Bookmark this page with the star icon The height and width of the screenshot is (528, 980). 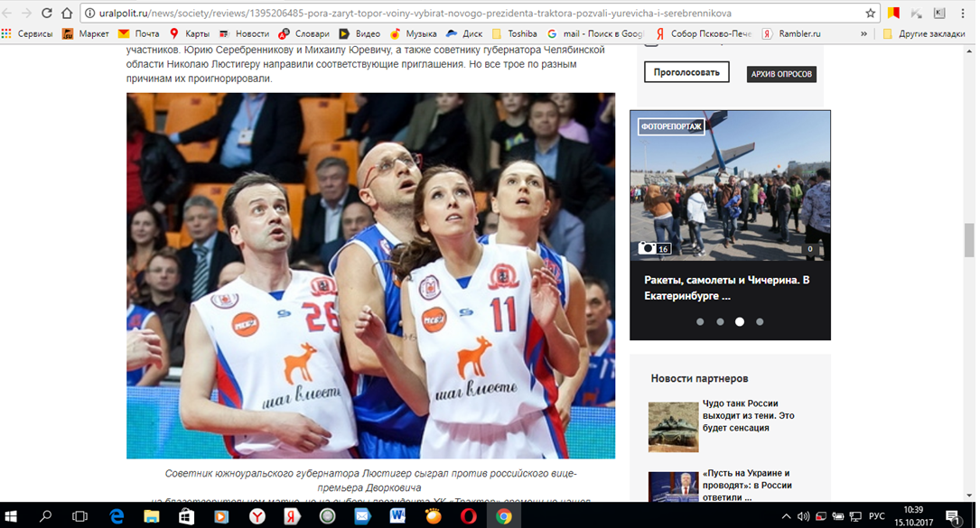pos(870,13)
